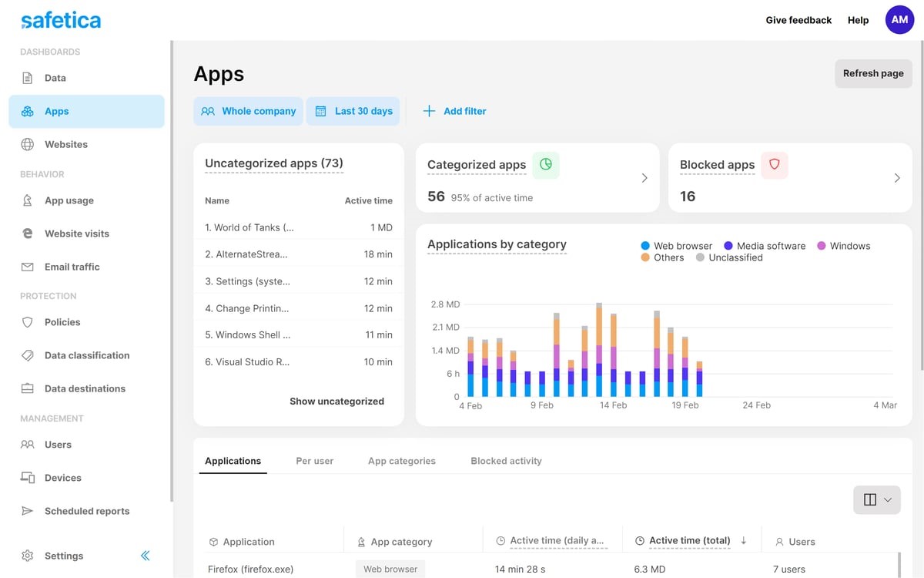This screenshot has height=578, width=924.
Task: Click the Refresh page button
Action: tap(873, 72)
